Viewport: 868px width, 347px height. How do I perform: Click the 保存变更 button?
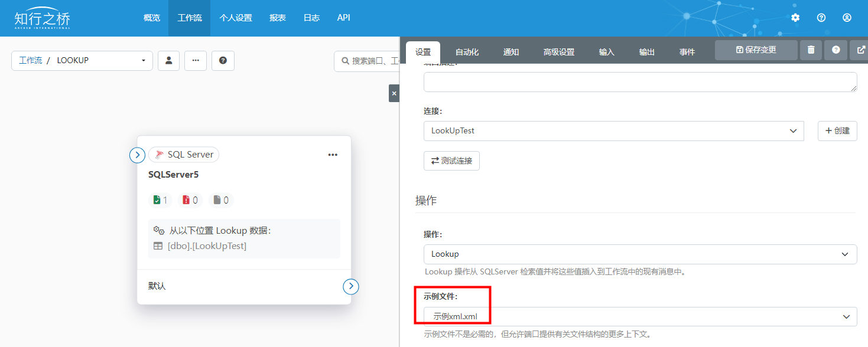point(756,50)
